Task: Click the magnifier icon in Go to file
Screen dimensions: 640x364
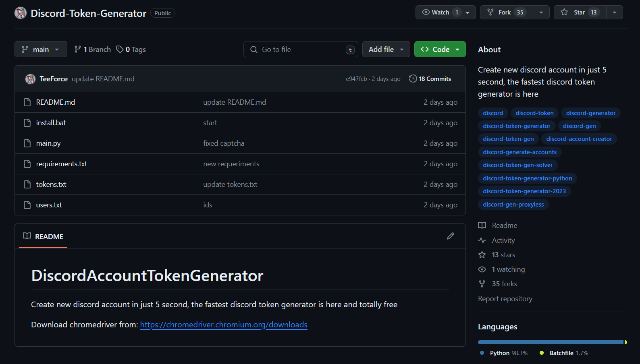Action: point(254,50)
